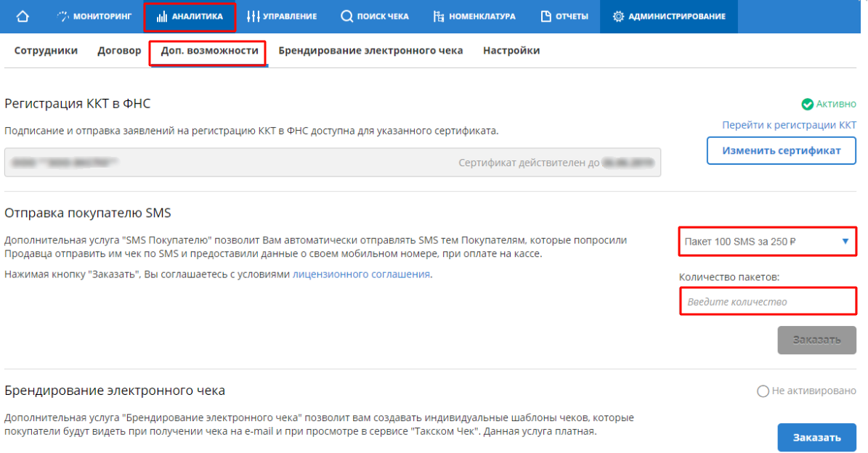This screenshot has height=453, width=868.
Task: Click the blue Заказать button for branding
Action: (816, 438)
